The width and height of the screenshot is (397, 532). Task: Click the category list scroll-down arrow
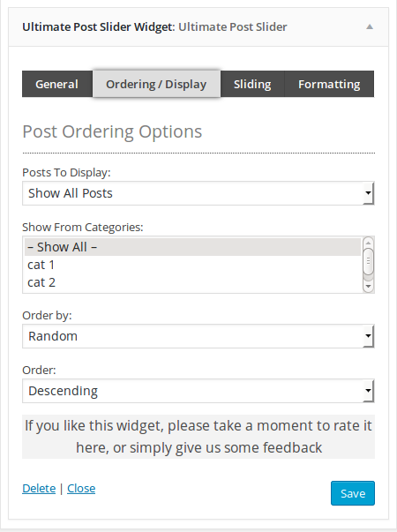coord(368,287)
